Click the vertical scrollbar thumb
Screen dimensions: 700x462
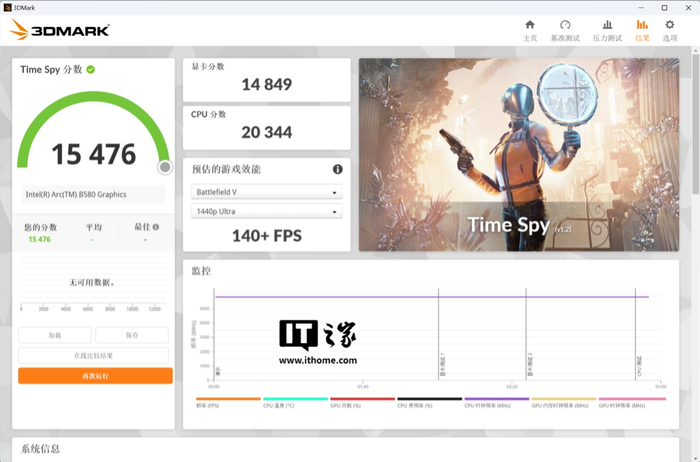696,124
